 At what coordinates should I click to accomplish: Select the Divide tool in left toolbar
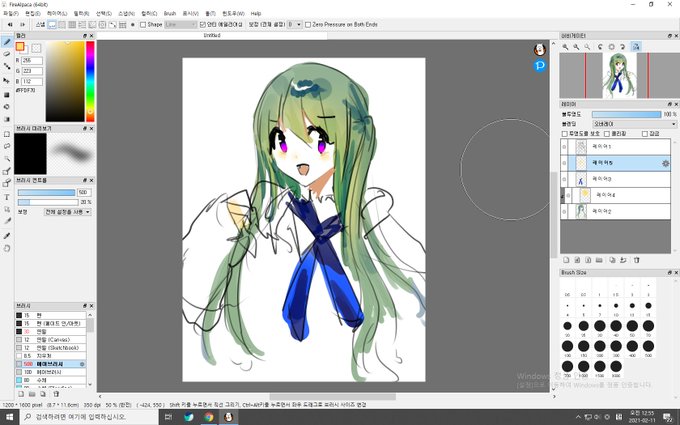(7, 221)
